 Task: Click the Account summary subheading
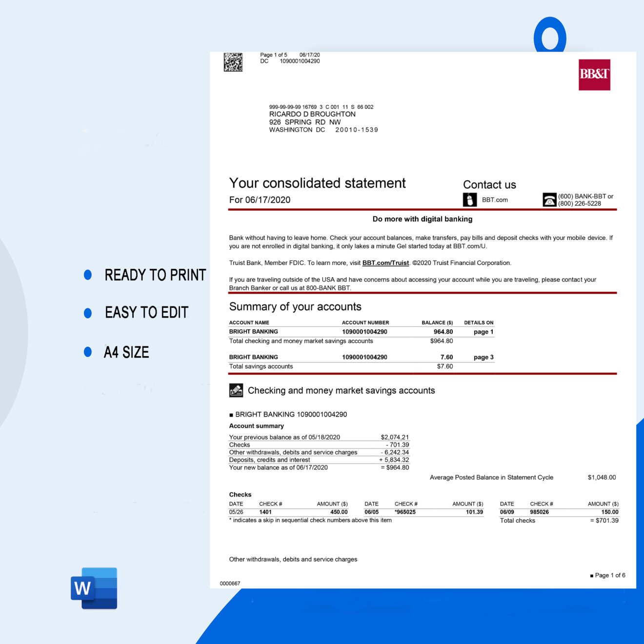pyautogui.click(x=256, y=426)
